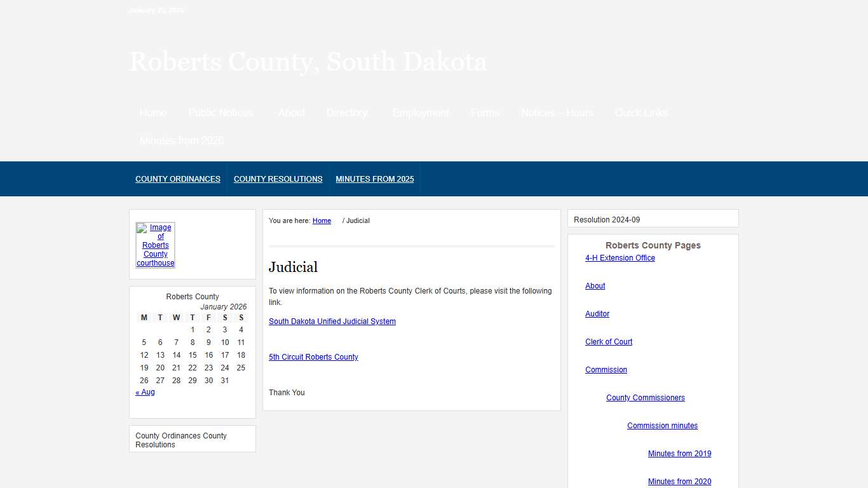868x488 pixels.
Task: Switch to the COUNTY RESOLUTIONS tab
Action: click(x=278, y=179)
